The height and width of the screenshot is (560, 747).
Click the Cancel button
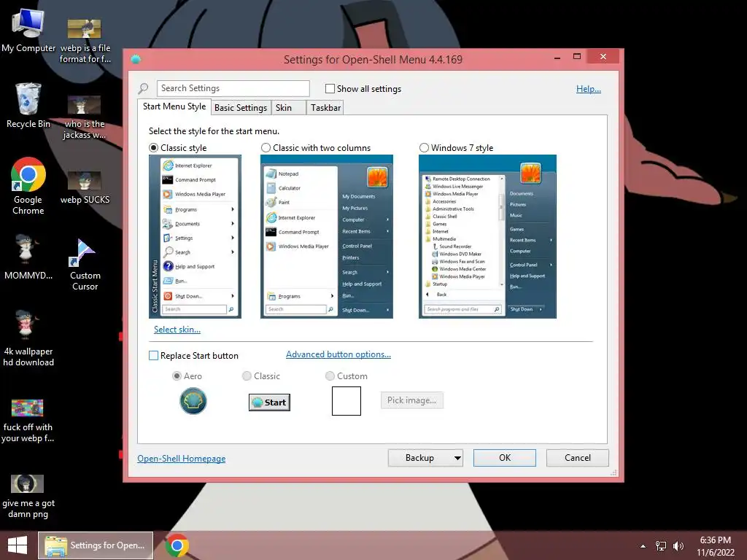(578, 458)
